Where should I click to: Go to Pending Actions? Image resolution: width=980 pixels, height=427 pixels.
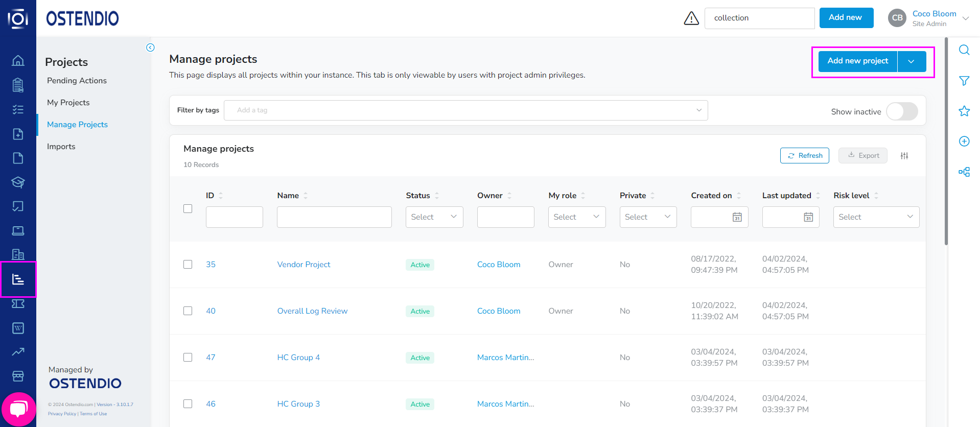point(77,81)
